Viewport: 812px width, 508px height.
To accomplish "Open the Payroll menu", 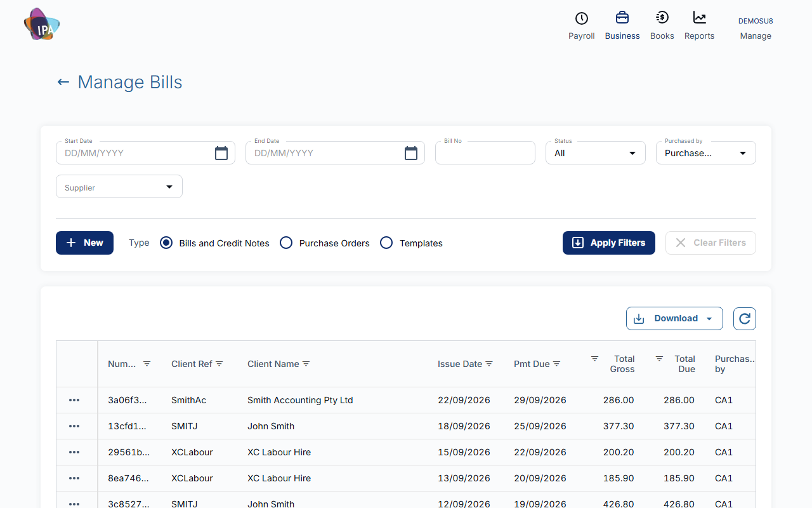I will click(x=582, y=26).
